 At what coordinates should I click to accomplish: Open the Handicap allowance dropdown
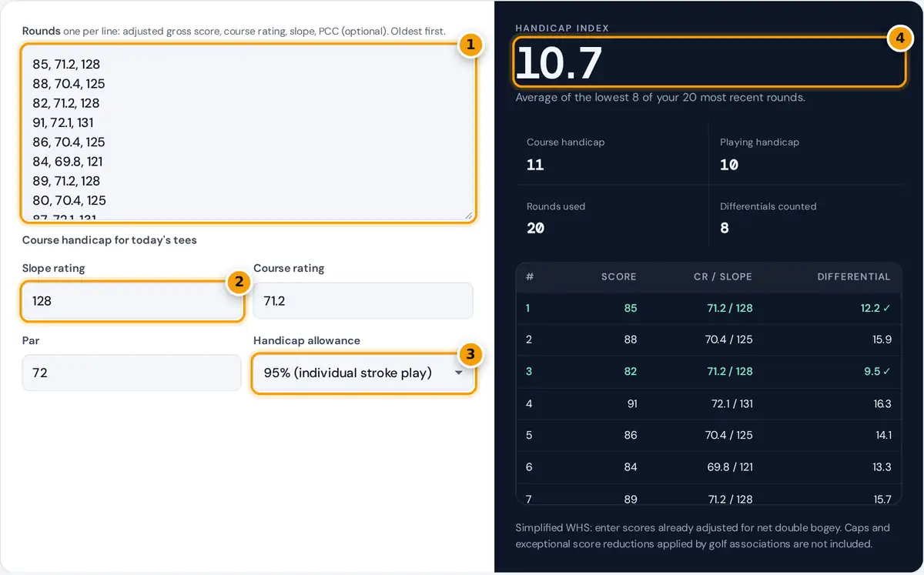pyautogui.click(x=363, y=373)
